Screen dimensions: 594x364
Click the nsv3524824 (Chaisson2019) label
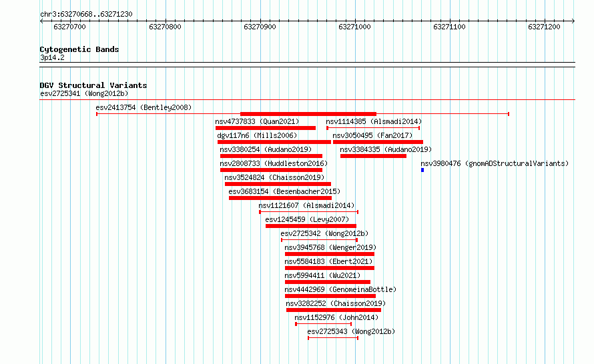click(274, 177)
